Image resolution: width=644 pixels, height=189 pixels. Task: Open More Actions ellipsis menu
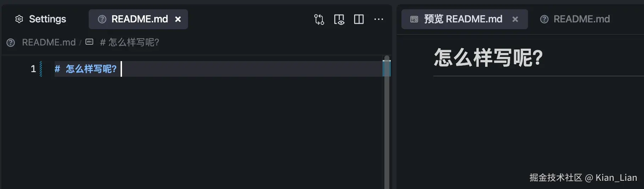tap(378, 19)
